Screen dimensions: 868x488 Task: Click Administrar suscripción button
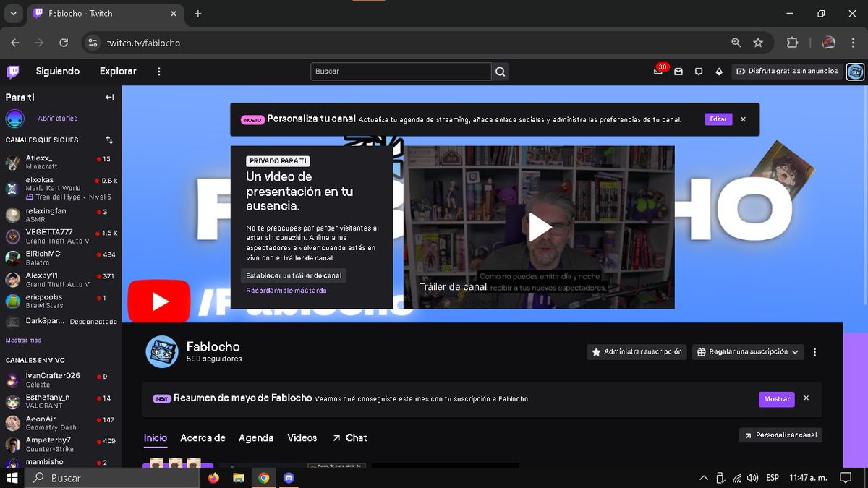[637, 352]
